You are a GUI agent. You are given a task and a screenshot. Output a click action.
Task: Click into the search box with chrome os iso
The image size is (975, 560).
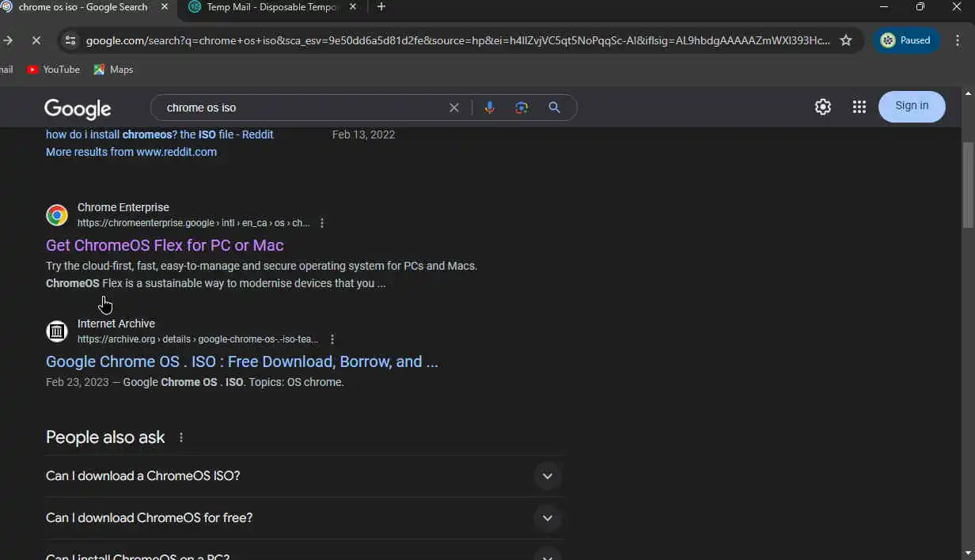301,108
